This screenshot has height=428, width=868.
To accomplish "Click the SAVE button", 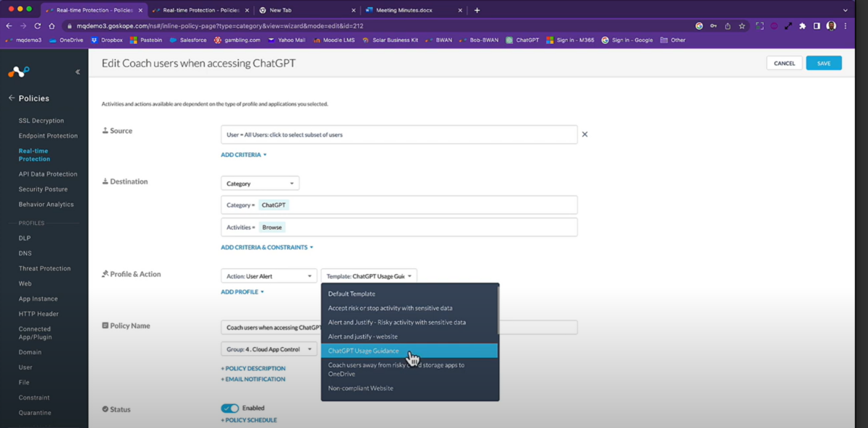I will [x=823, y=63].
